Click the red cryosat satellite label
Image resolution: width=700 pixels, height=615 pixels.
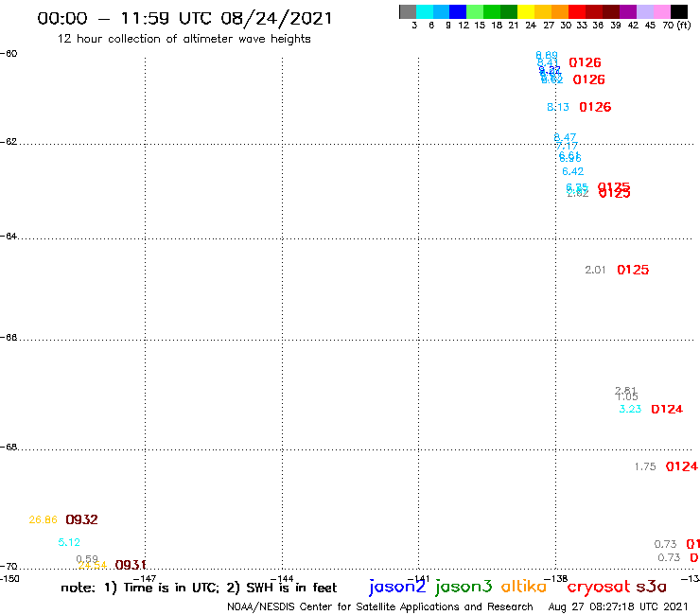point(599,587)
